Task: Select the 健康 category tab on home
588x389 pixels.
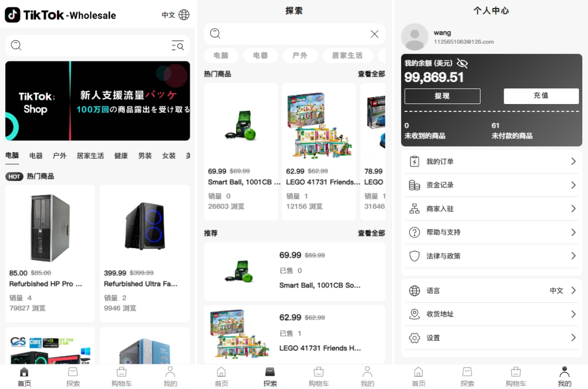Action: pyautogui.click(x=121, y=156)
